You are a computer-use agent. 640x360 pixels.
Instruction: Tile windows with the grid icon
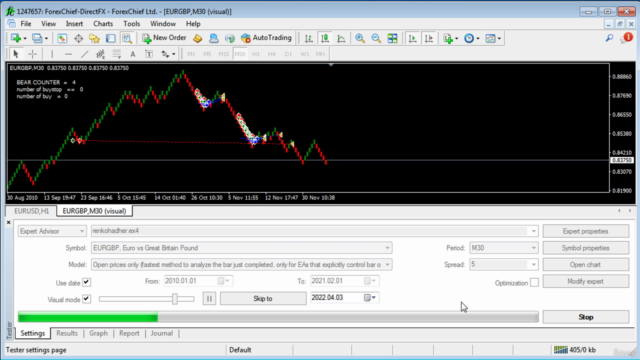pos(392,38)
